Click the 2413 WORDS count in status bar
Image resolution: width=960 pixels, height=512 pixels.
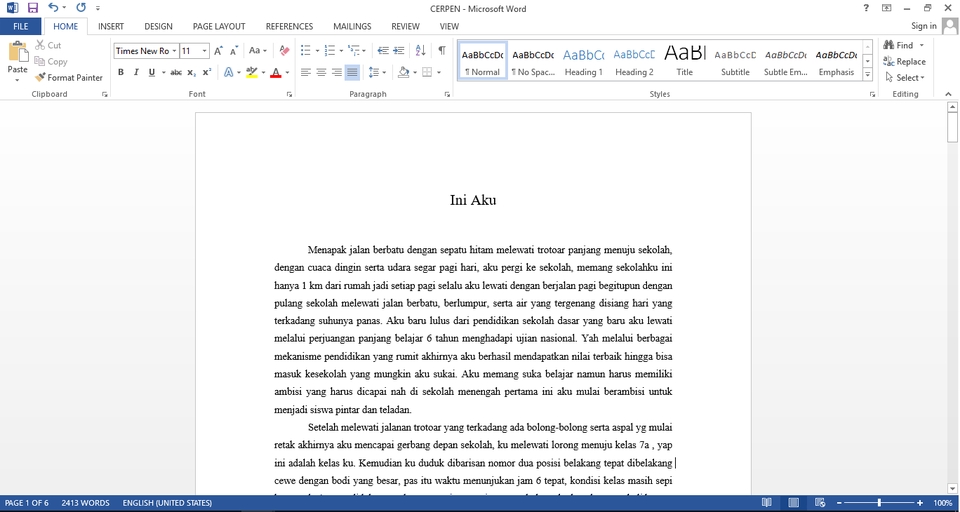coord(85,503)
